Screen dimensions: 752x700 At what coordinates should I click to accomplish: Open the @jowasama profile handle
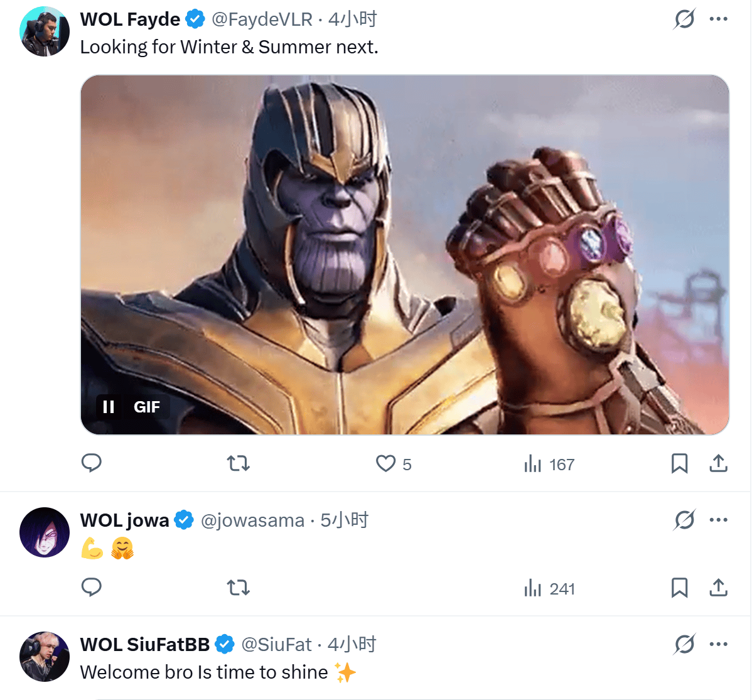click(x=252, y=520)
